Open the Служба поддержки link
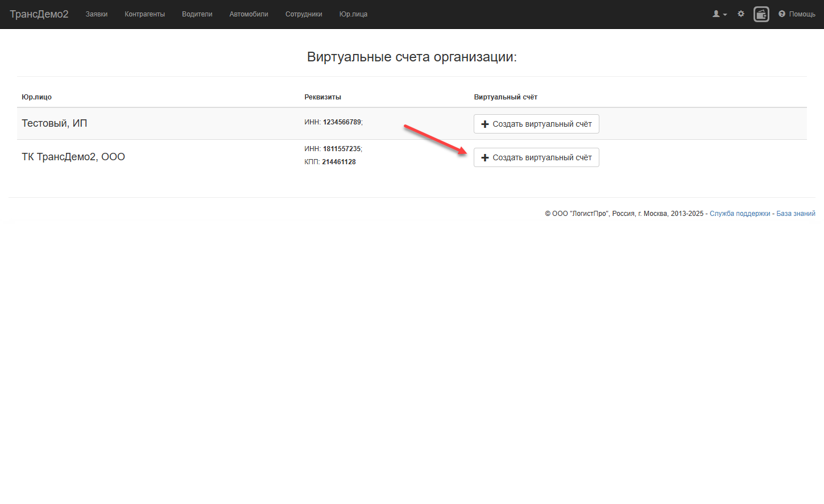824x504 pixels. (740, 214)
